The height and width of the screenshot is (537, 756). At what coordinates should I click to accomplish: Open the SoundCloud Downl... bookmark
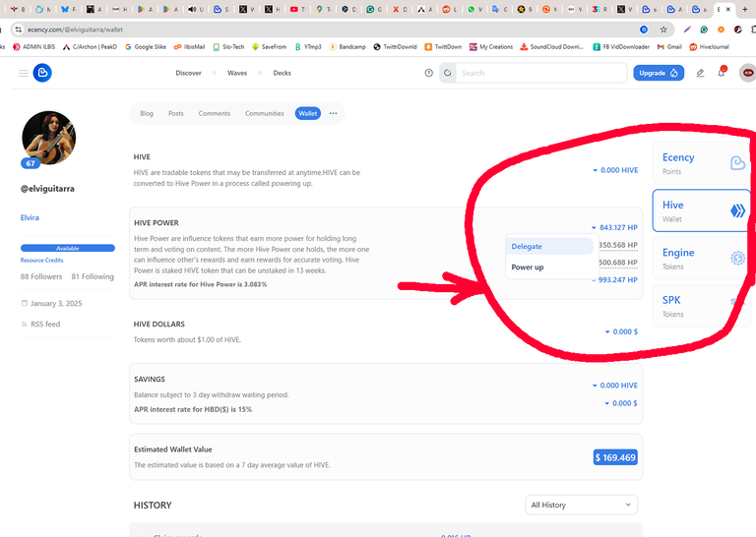point(551,46)
